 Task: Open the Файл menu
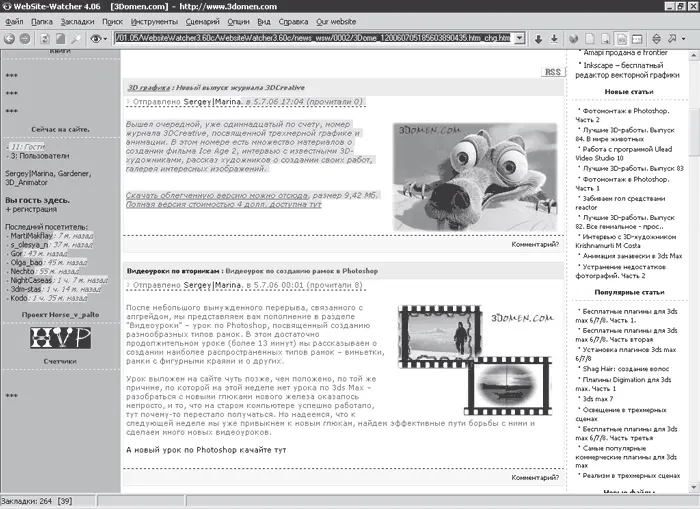pyautogui.click(x=14, y=21)
